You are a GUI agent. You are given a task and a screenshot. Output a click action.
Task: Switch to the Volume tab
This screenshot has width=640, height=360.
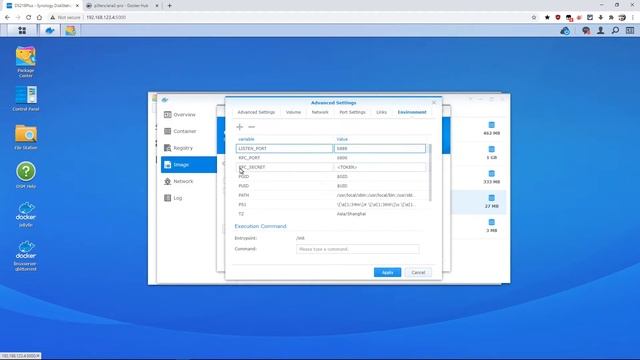pyautogui.click(x=293, y=112)
